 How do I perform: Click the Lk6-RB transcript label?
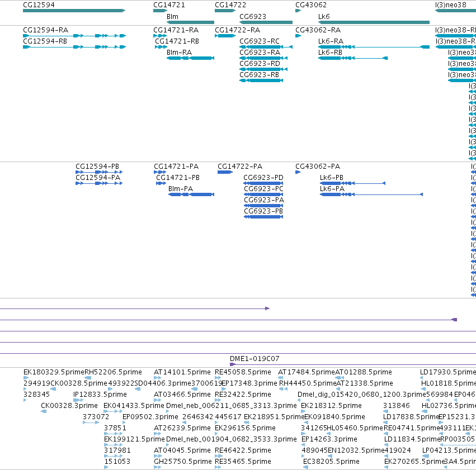[x=330, y=53]
